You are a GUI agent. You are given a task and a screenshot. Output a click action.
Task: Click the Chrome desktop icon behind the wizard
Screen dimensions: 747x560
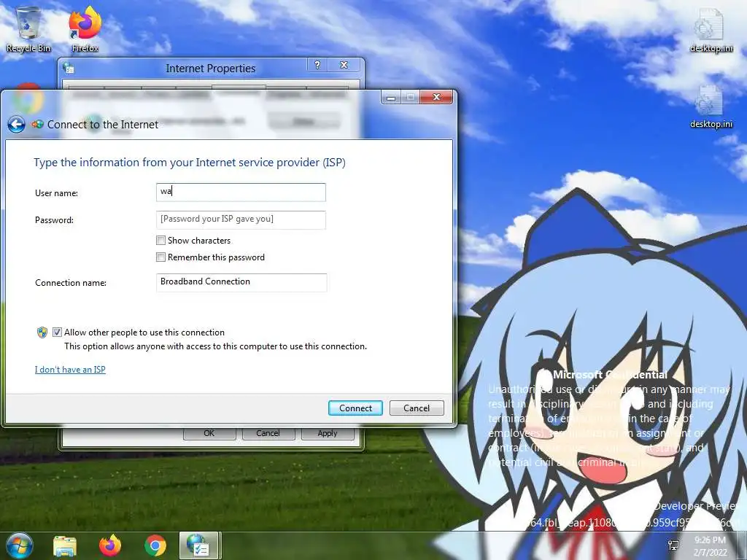(x=28, y=98)
